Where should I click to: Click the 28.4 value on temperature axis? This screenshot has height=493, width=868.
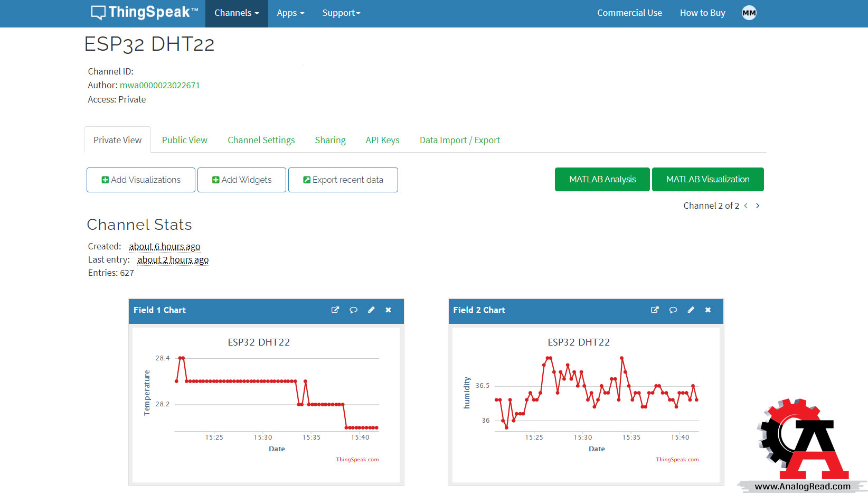[163, 358]
